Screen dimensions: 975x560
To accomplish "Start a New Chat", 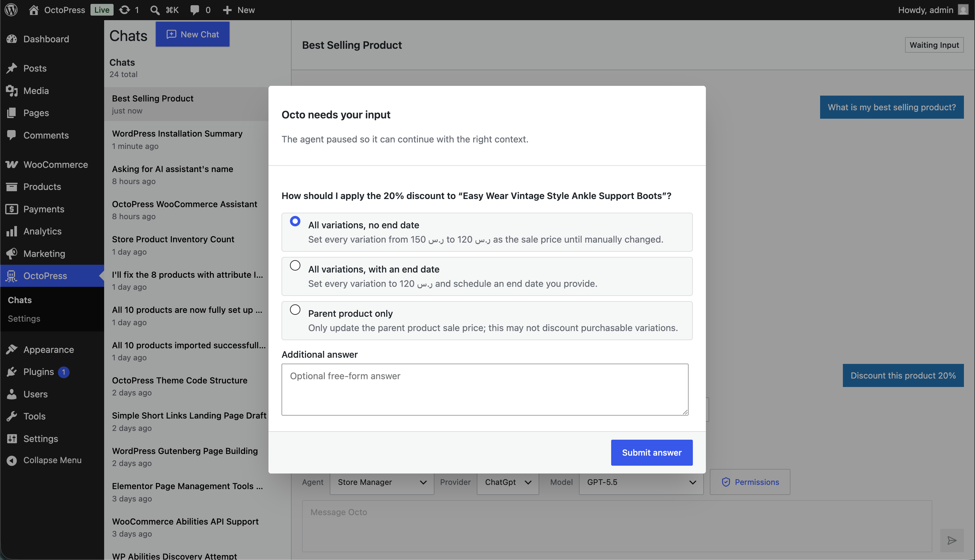I will click(x=192, y=34).
